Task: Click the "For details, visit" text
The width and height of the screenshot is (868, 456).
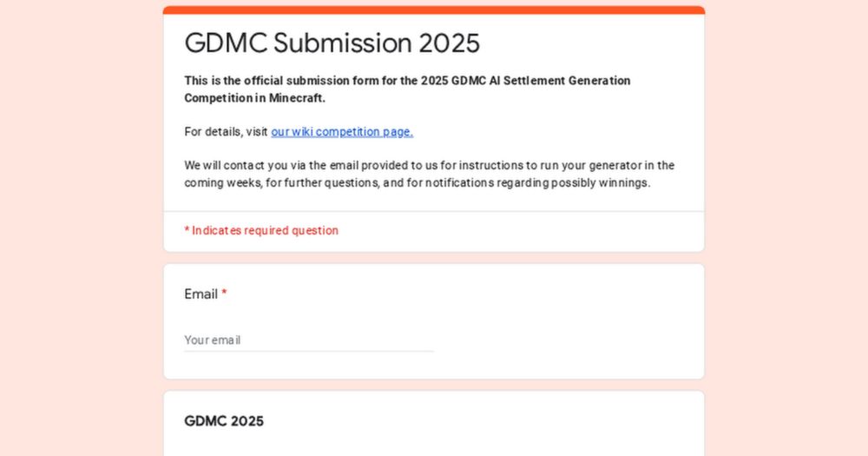Action: (226, 132)
